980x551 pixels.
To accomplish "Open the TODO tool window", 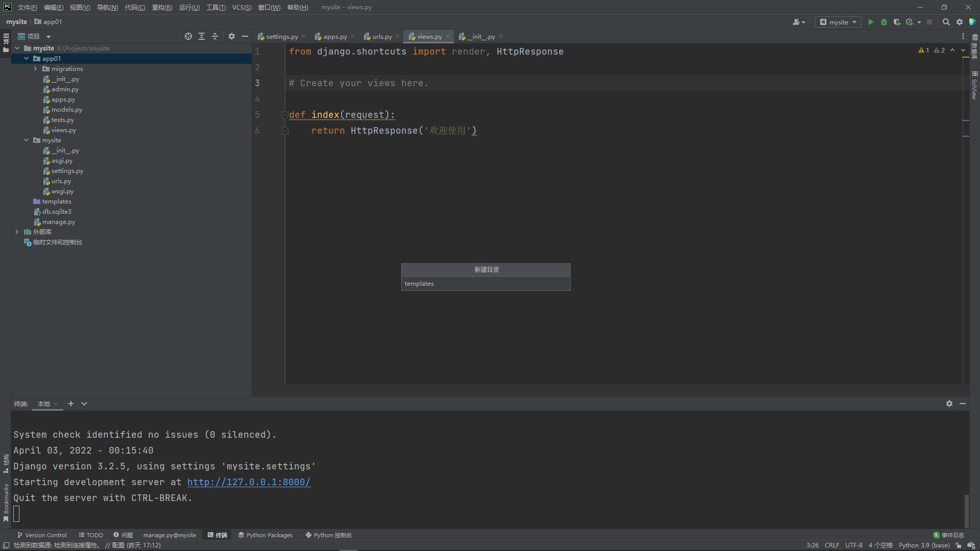I will (91, 535).
